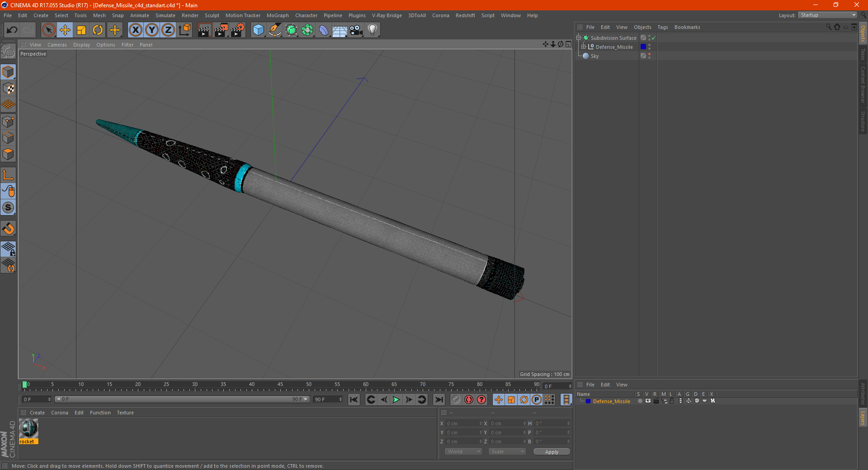This screenshot has width=868, height=470.
Task: Open the Redshift menu
Action: click(x=465, y=15)
